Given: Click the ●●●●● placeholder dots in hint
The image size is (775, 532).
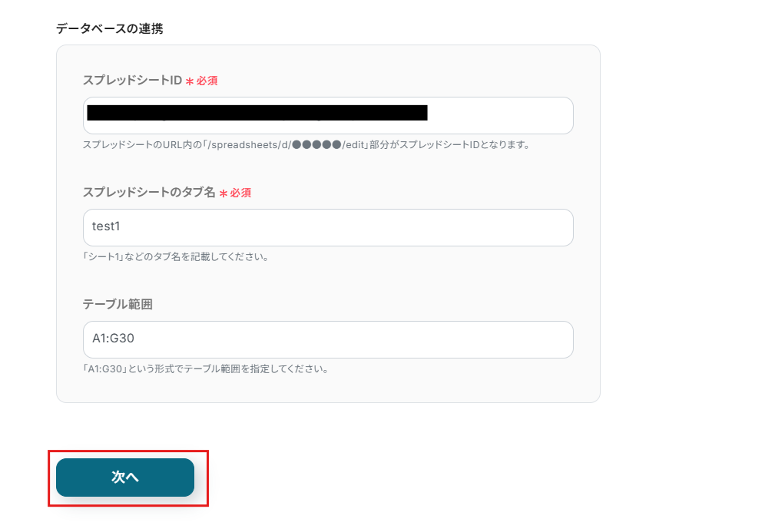Looking at the screenshot, I should [316, 144].
